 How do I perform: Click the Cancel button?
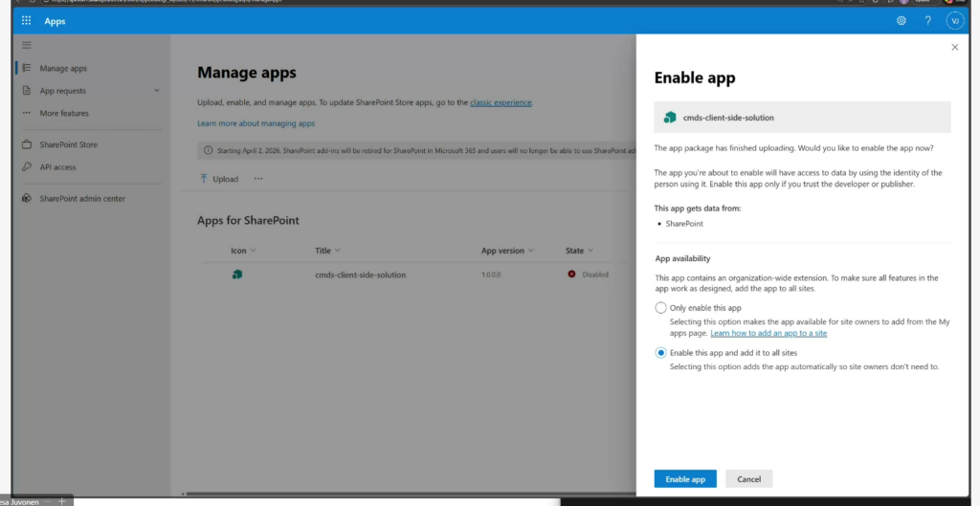(748, 479)
